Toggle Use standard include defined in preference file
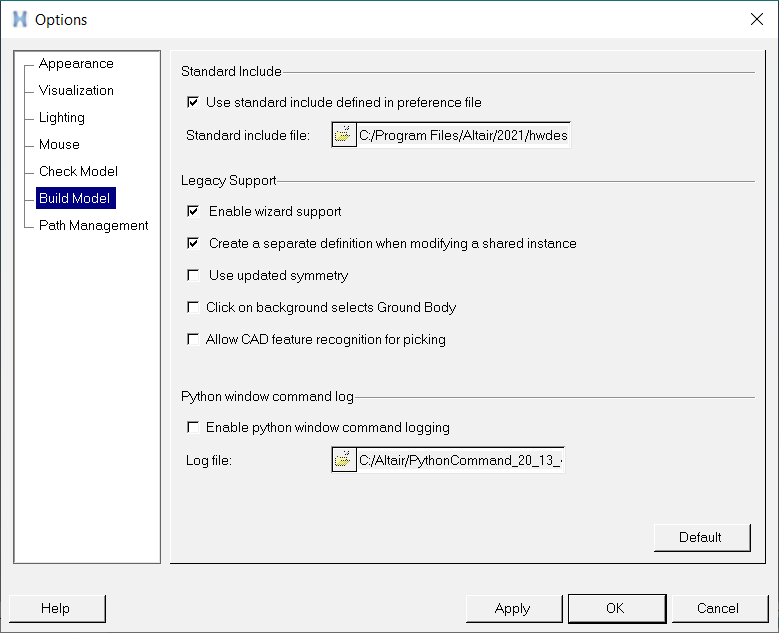This screenshot has height=633, width=779. pyautogui.click(x=193, y=102)
